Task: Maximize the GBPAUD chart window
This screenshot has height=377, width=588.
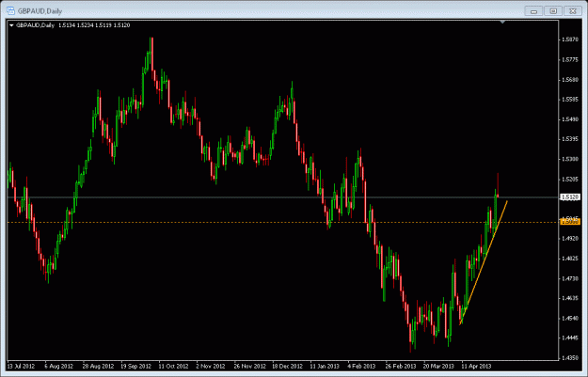Action: point(553,11)
